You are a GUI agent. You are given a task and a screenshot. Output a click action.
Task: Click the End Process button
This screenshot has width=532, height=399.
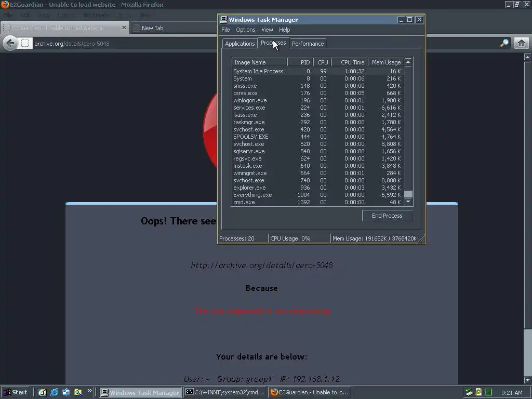(387, 216)
